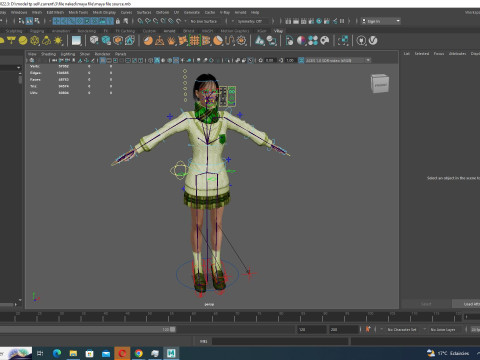Screen dimensions: 480x360
Task: Open the Mesh Tools menu
Action: click(x=78, y=12)
